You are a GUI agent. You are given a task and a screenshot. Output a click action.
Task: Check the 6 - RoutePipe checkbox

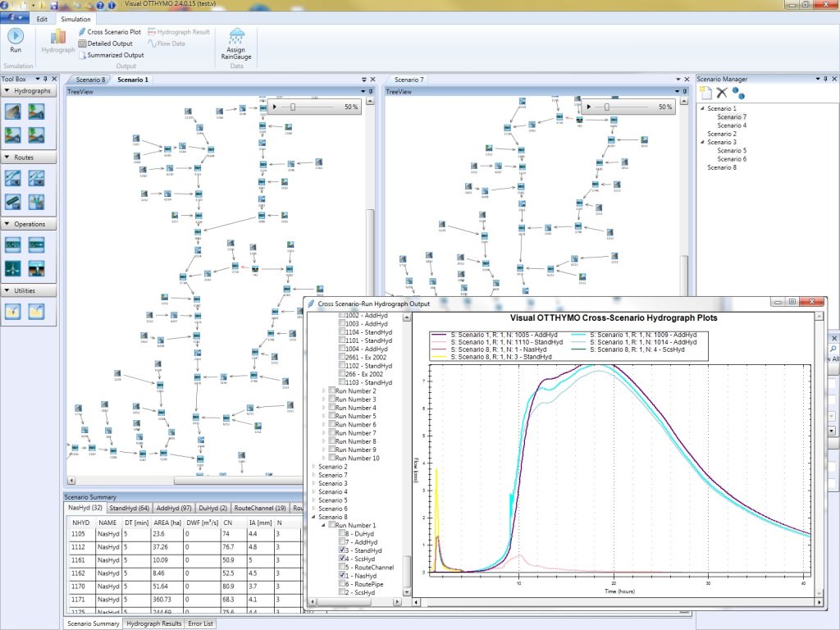pyautogui.click(x=342, y=584)
